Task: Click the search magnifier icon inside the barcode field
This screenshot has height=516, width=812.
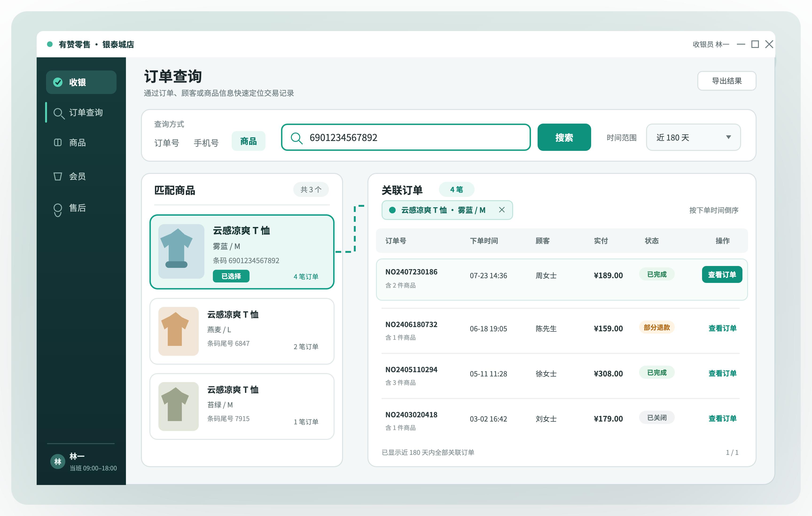Action: coord(297,138)
